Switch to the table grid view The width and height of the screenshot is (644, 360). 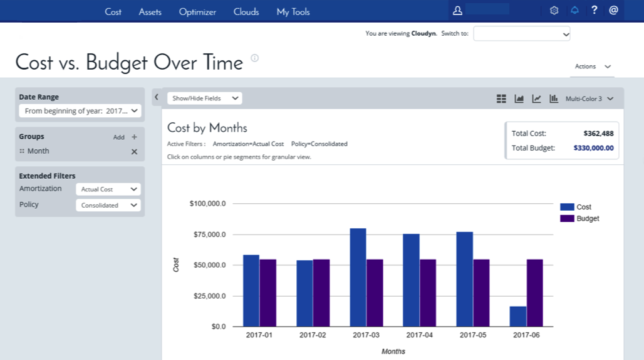tap(501, 98)
